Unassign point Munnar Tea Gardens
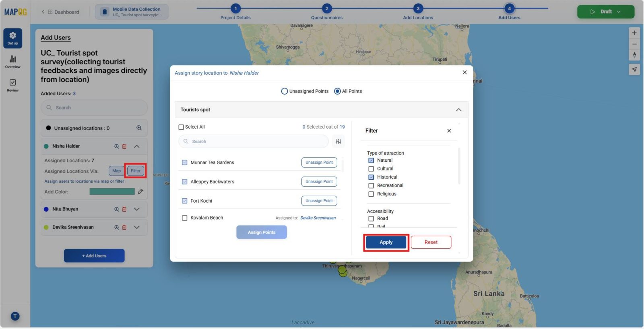Viewport: 644px width, 329px height. click(x=319, y=162)
